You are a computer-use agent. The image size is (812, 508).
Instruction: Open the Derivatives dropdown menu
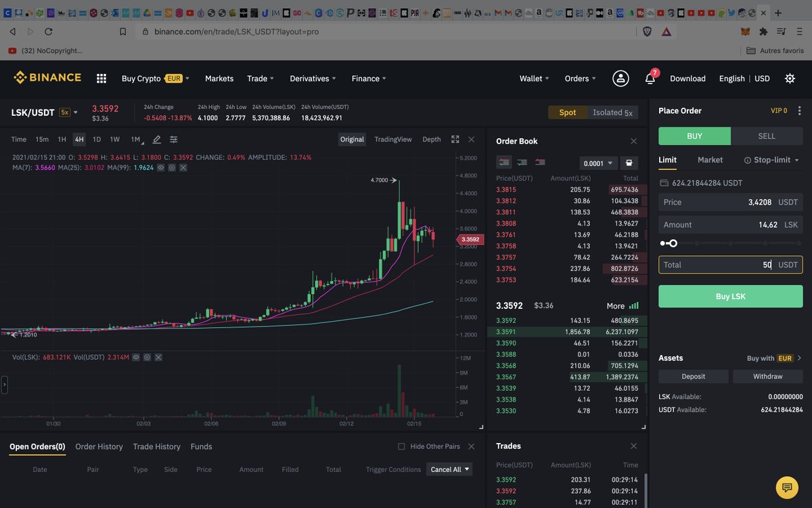pos(313,79)
